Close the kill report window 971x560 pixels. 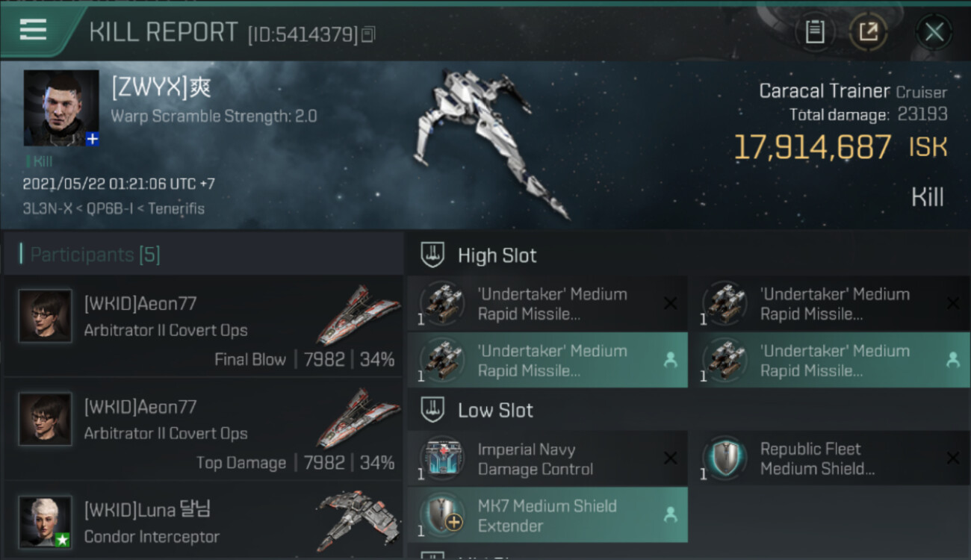pos(934,32)
